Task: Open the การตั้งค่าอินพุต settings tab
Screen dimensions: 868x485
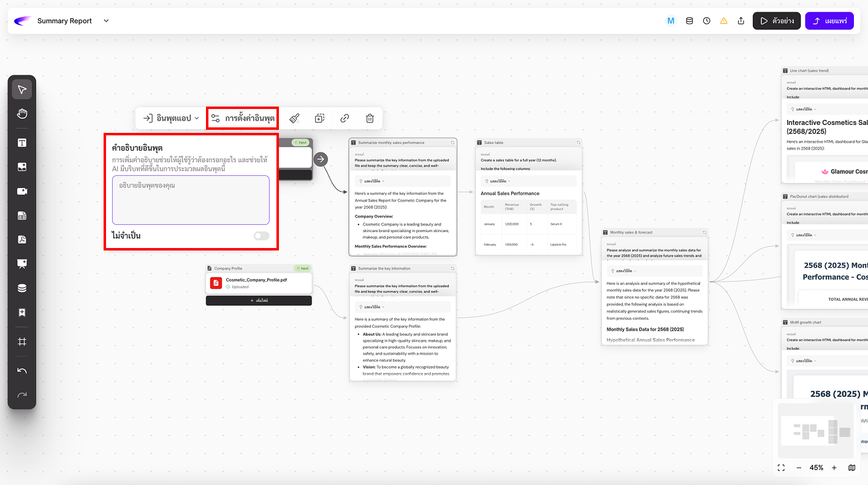Action: 243,118
